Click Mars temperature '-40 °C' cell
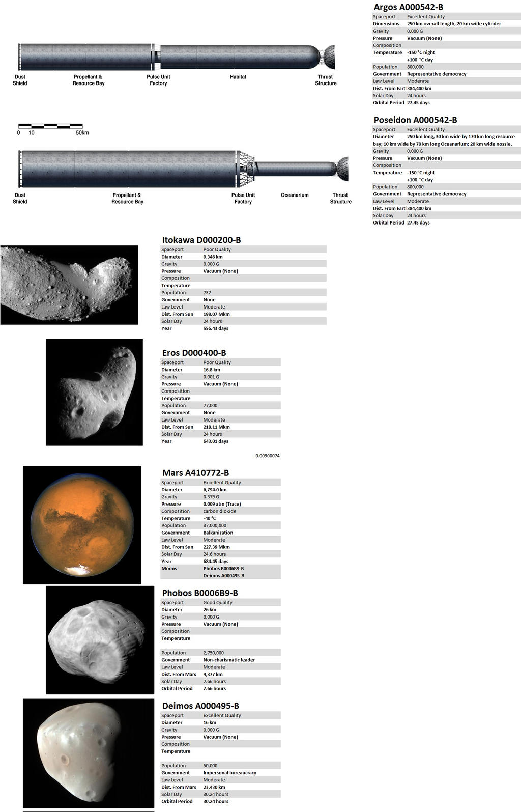The image size is (521, 812). coord(210,518)
